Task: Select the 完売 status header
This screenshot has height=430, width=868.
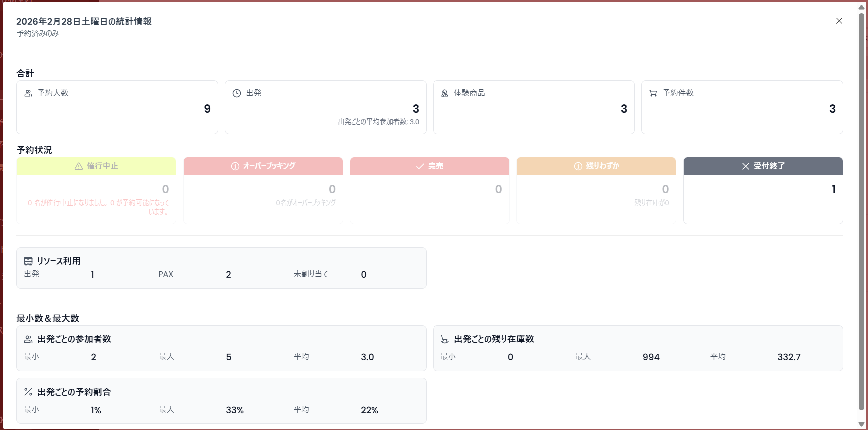Action: coord(430,166)
